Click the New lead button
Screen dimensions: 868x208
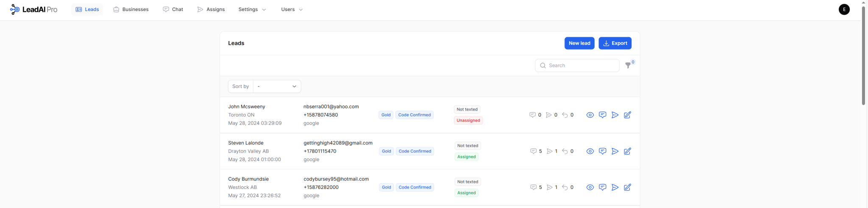coord(579,43)
